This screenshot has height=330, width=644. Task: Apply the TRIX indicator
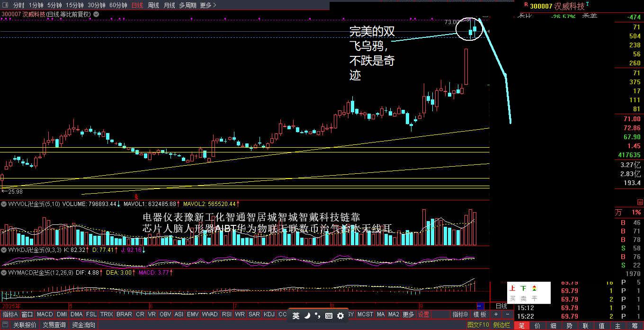(x=107, y=314)
